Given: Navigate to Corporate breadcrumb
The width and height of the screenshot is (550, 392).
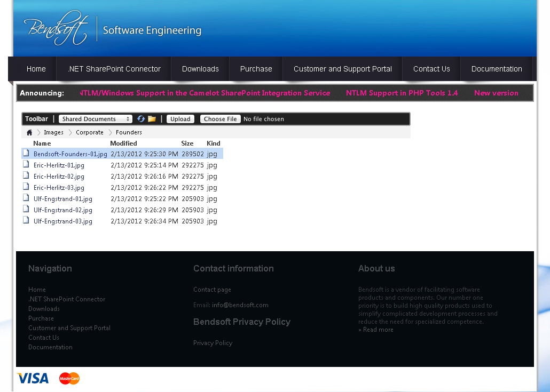Looking at the screenshot, I should pyautogui.click(x=90, y=132).
